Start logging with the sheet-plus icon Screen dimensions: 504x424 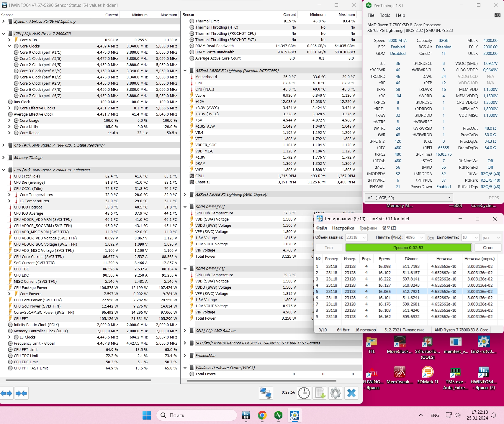pos(320,393)
